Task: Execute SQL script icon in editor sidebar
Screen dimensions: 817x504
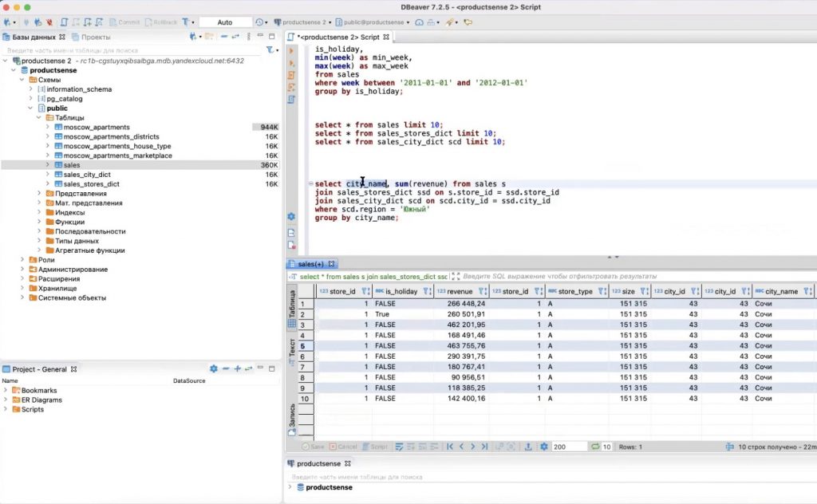Action: pos(291,75)
